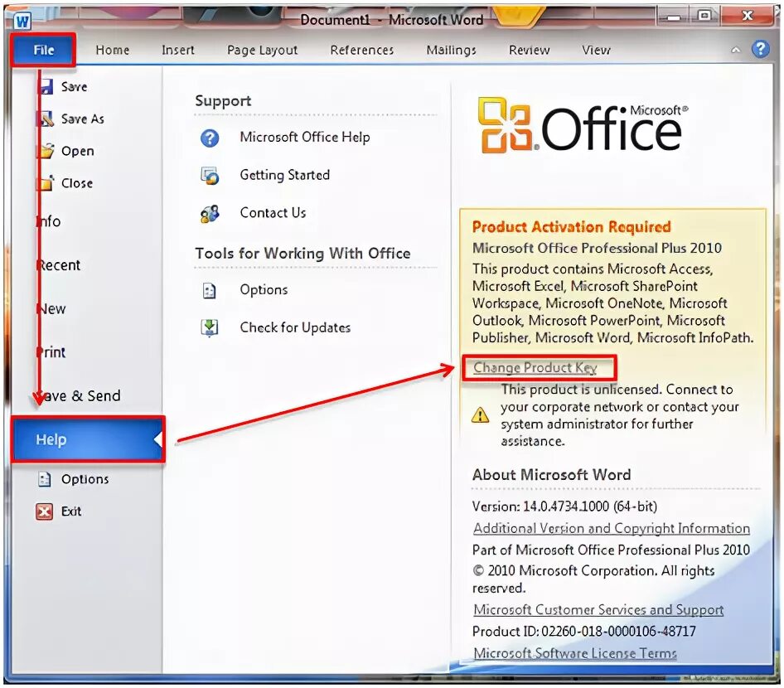Select Info in the backstage menu

(49, 221)
